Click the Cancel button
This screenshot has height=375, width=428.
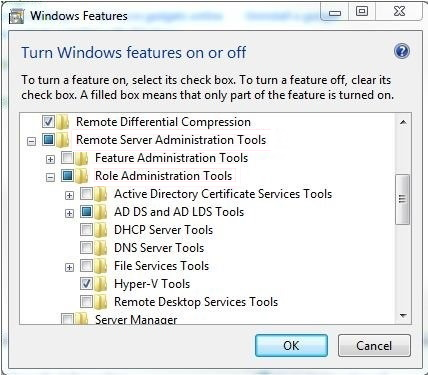tap(374, 346)
